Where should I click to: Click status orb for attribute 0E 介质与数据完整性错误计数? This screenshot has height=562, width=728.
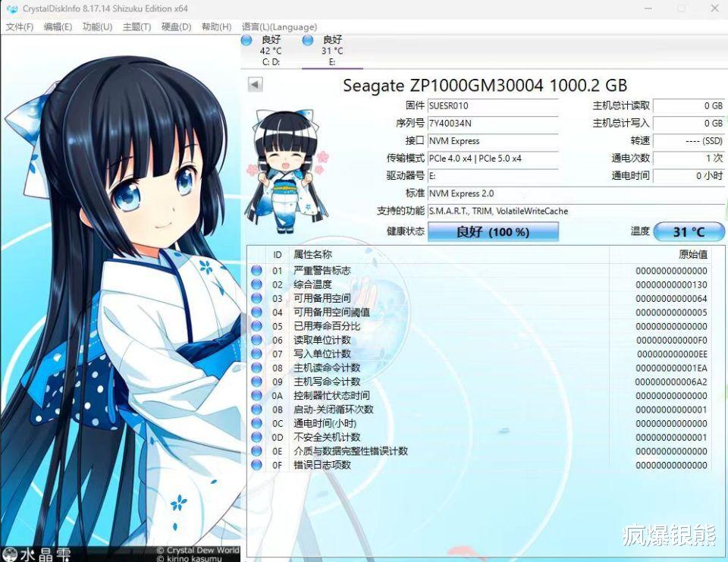point(256,451)
